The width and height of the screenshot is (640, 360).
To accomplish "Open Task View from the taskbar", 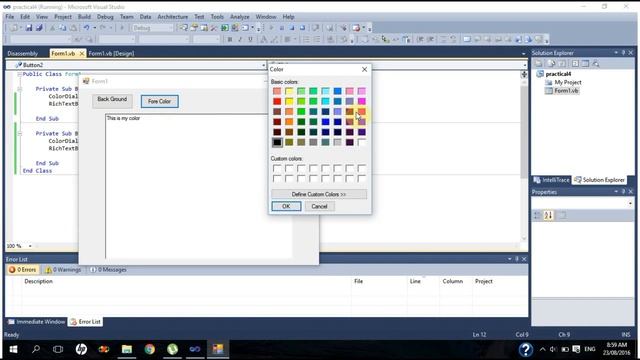I will click(58, 349).
